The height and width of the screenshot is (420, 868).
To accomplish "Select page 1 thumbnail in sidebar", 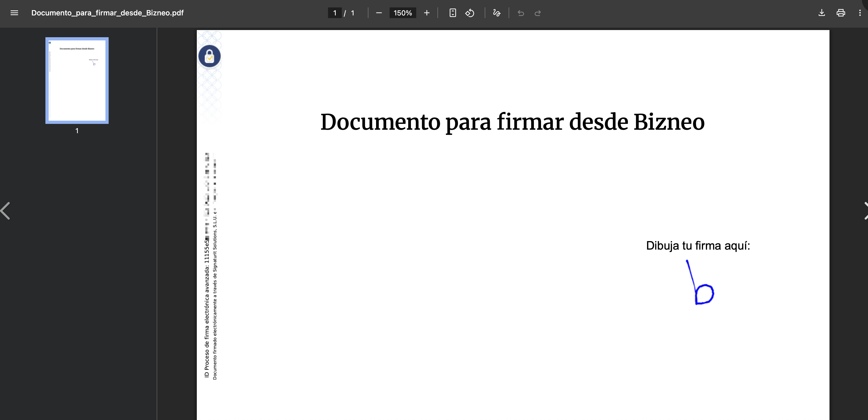I will [77, 80].
